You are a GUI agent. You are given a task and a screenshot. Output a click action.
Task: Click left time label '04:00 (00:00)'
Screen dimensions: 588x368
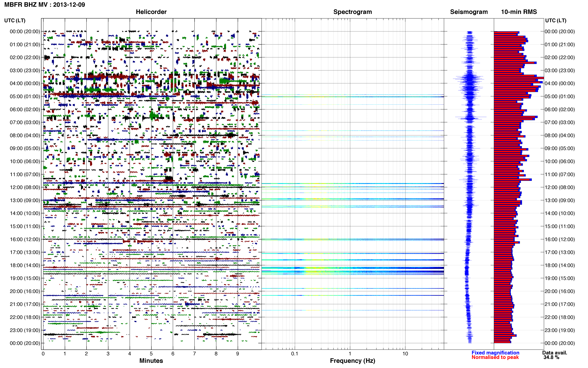25,83
